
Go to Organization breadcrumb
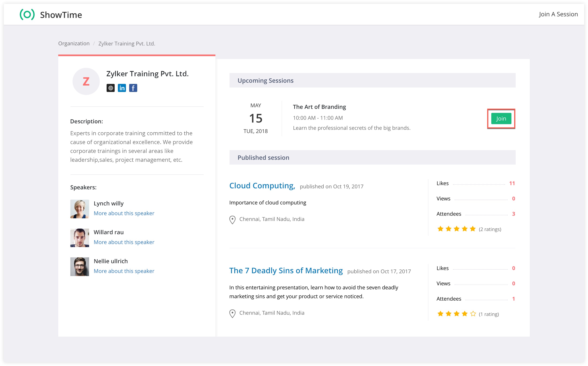point(74,44)
